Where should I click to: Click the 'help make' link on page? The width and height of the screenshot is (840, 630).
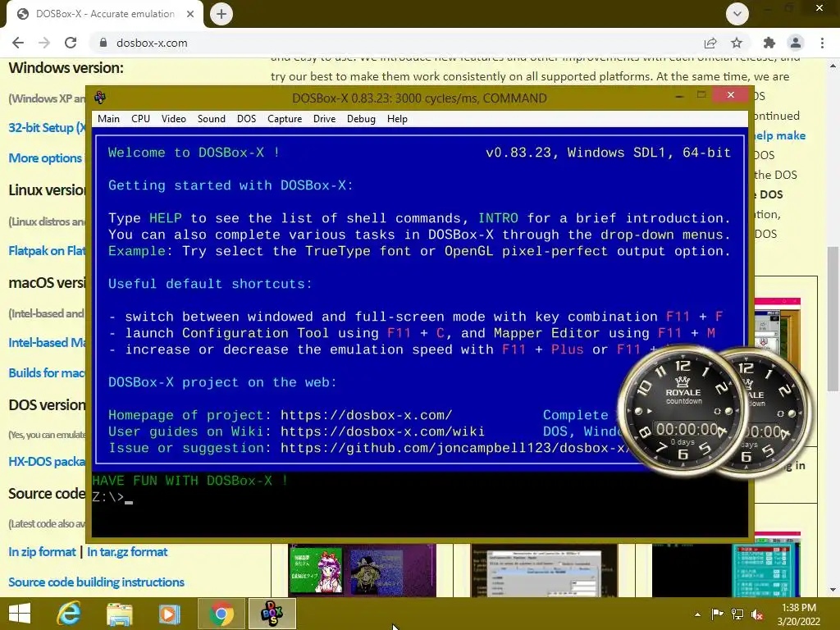tap(780, 135)
